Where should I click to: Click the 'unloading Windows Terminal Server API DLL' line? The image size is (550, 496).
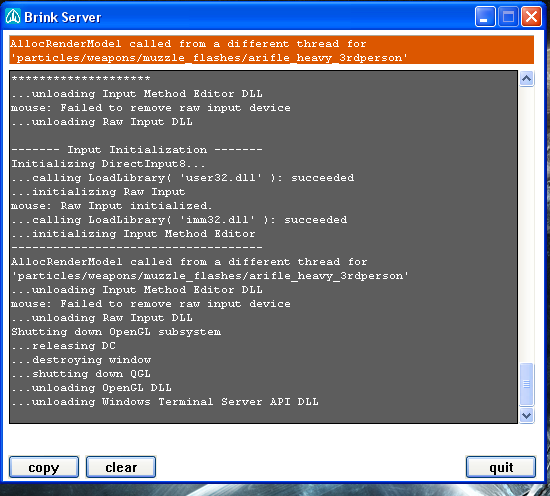click(165, 402)
